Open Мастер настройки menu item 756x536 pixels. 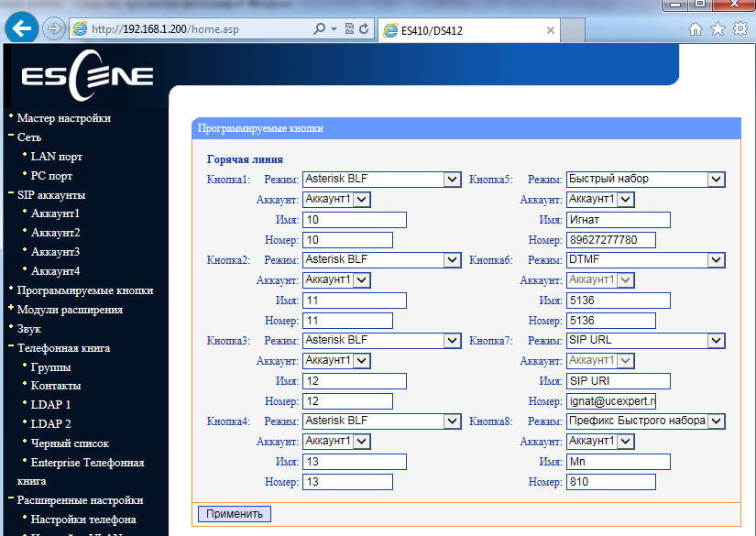click(63, 118)
